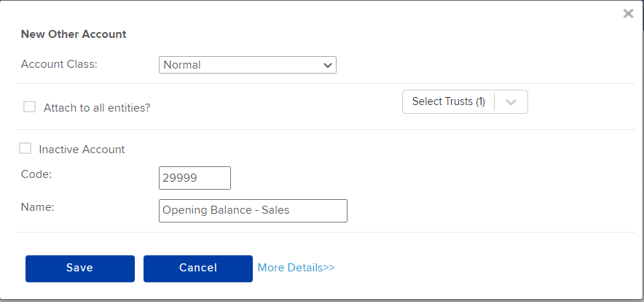Open the More Details>> link
This screenshot has height=302, width=644.
point(296,268)
